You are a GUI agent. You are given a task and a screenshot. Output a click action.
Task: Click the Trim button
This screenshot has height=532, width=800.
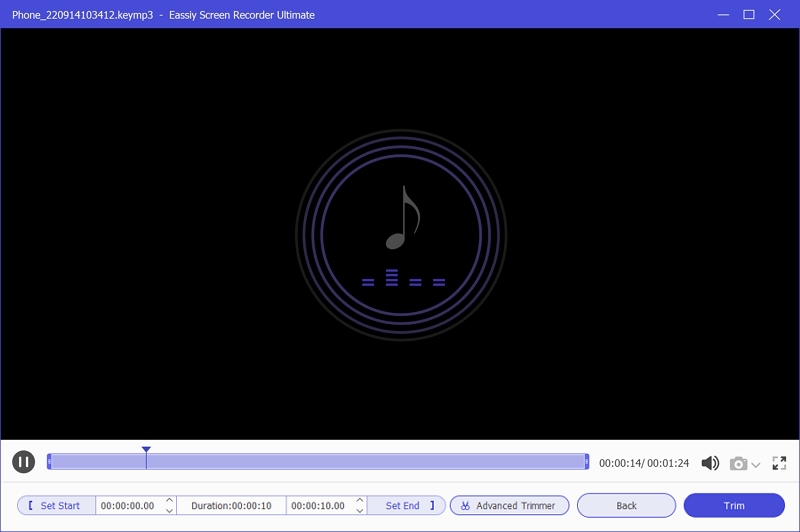(x=734, y=505)
